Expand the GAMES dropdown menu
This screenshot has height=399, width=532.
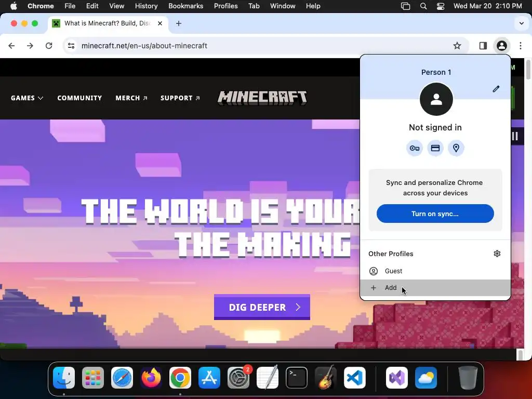(27, 98)
